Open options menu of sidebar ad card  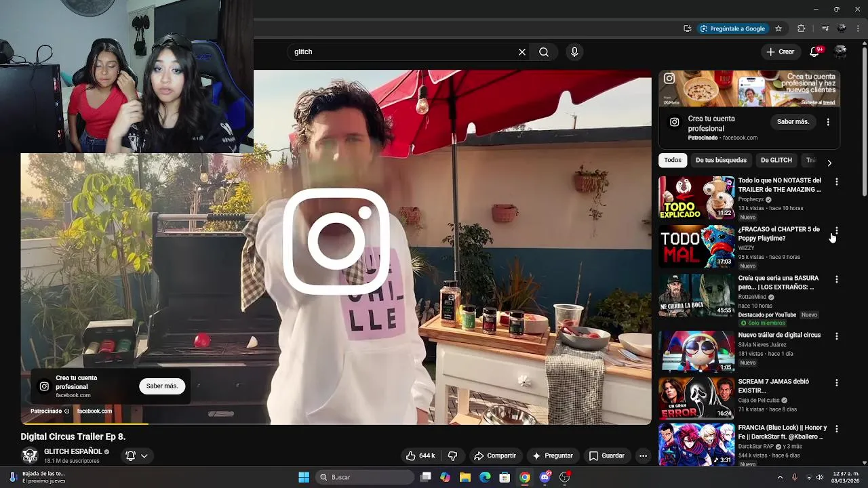tap(828, 122)
